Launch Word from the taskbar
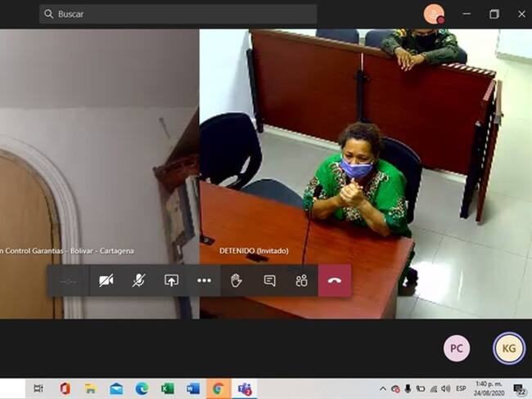Screen dimensions: 532x399 pos(192,388)
